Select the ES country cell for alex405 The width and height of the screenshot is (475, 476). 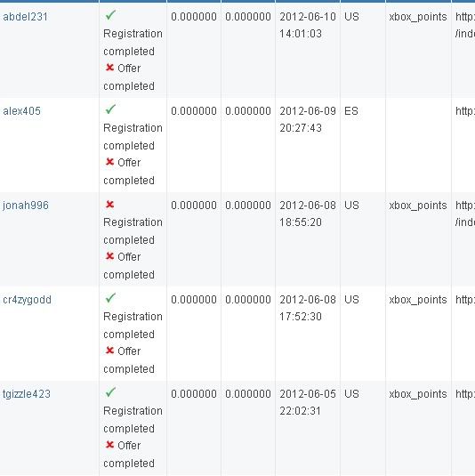tap(351, 111)
